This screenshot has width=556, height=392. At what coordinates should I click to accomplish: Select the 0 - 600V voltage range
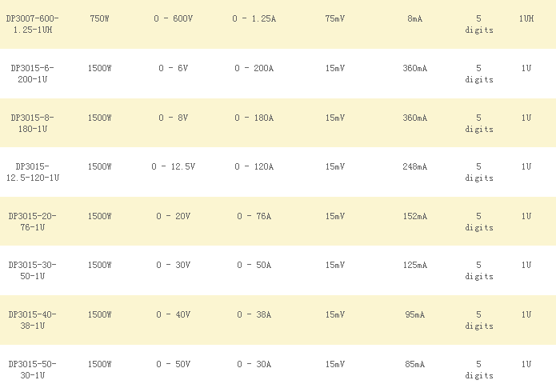coord(174,18)
